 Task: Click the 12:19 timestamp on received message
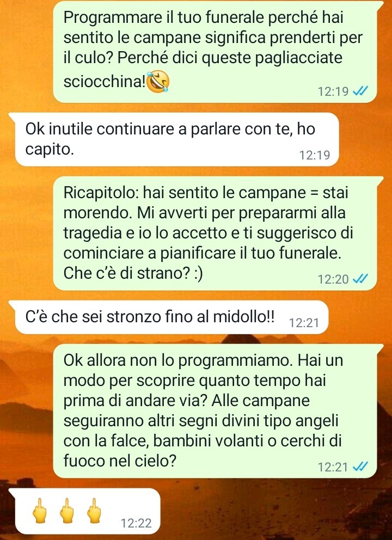315,155
